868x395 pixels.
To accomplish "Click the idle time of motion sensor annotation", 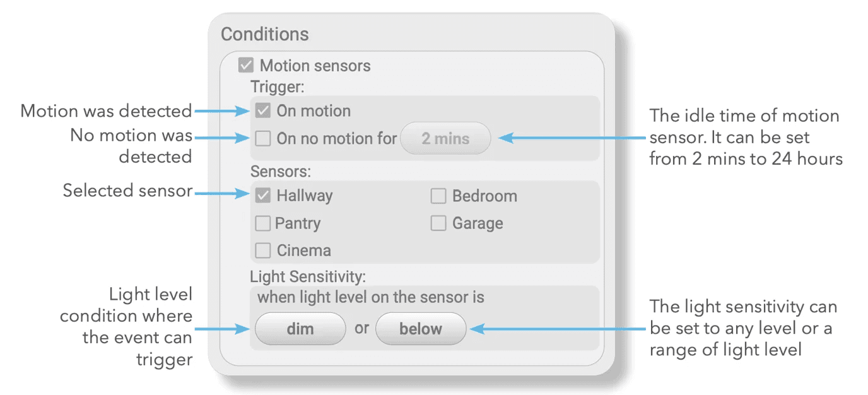I will pyautogui.click(x=746, y=138).
